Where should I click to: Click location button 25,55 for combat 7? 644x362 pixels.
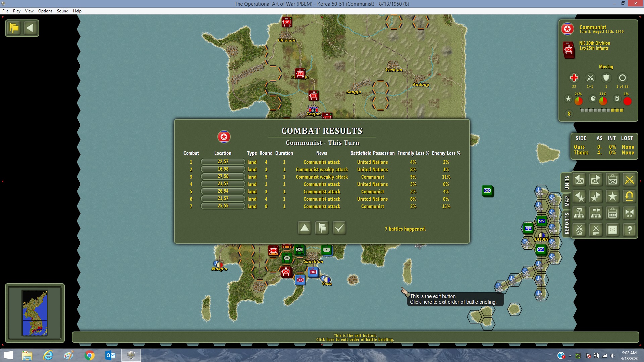[x=223, y=206]
